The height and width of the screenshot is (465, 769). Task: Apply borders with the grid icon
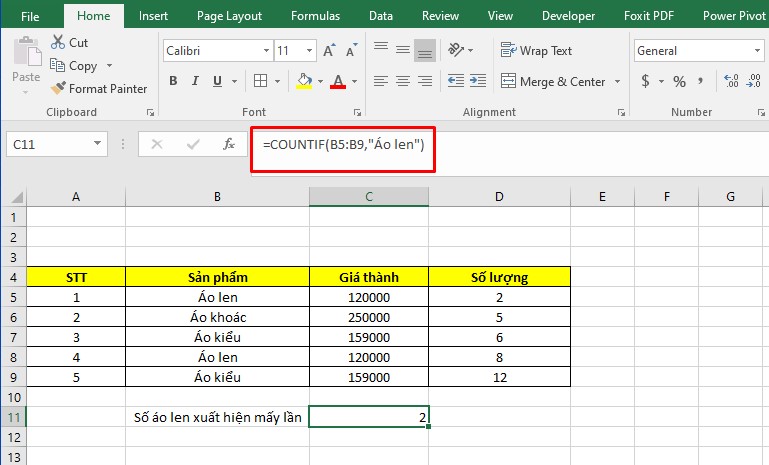[x=260, y=80]
